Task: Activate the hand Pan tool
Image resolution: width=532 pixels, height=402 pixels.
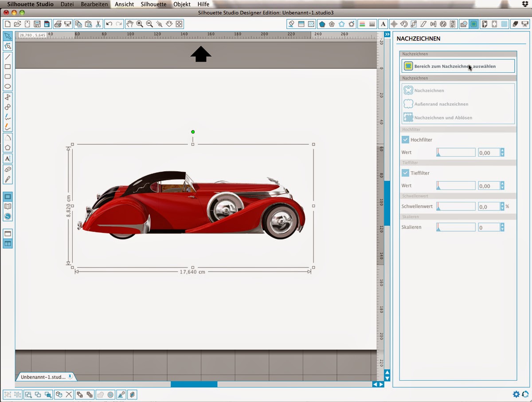Action: (x=129, y=24)
